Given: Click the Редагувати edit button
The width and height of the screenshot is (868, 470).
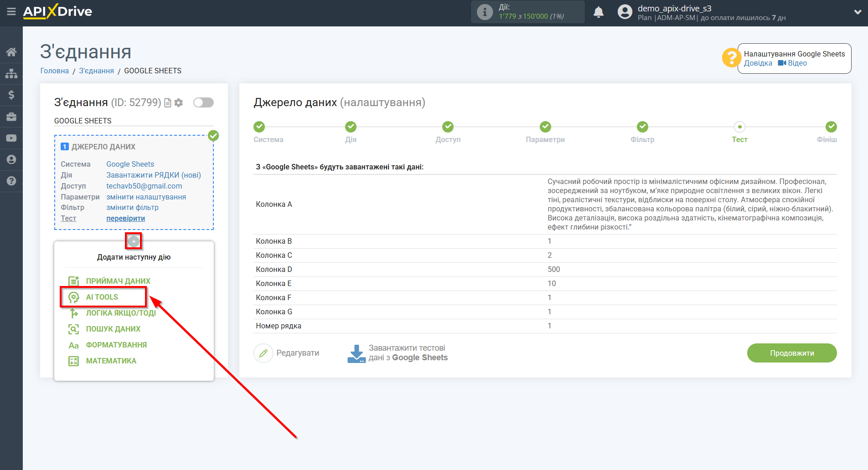Looking at the screenshot, I should [x=287, y=353].
